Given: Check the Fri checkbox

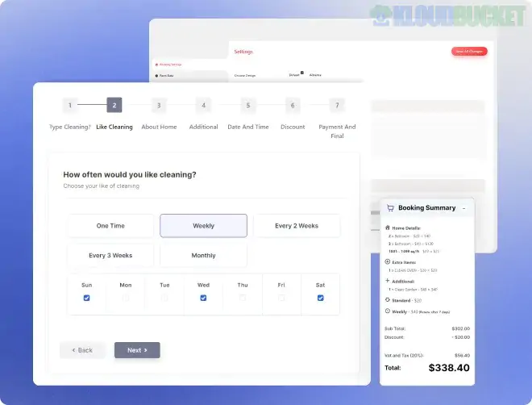Looking at the screenshot, I should pyautogui.click(x=281, y=298).
